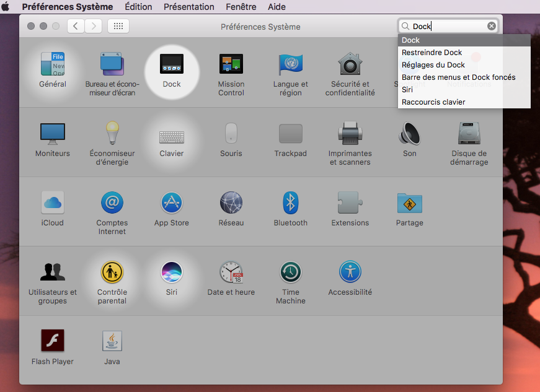Open the Édition menu

tap(138, 7)
